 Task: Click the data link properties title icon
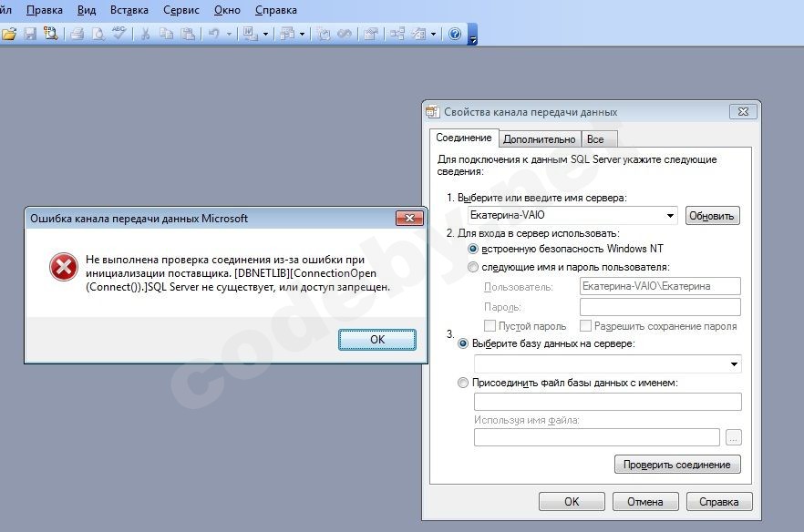pyautogui.click(x=433, y=112)
